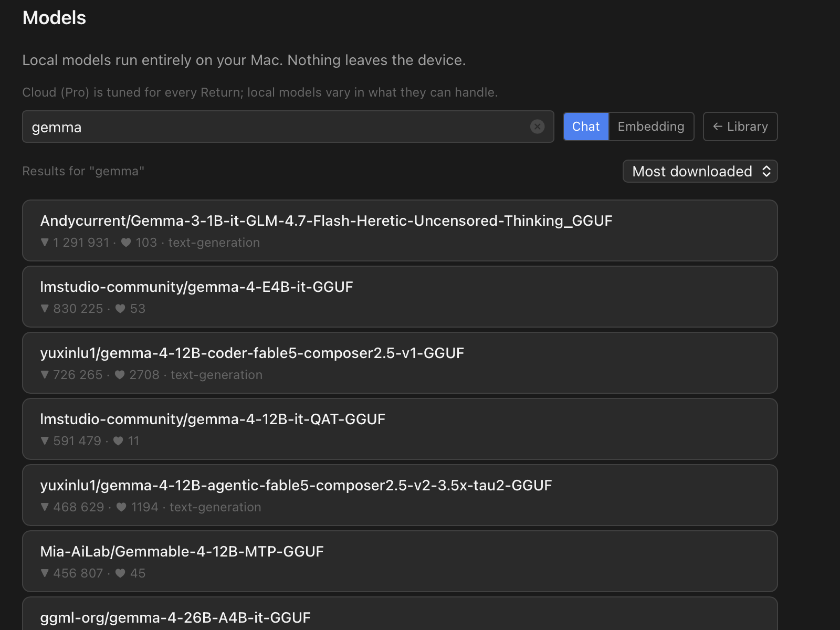Select lmstudio-community/gemma-4-12B-it-QAT-GGUF model
The width and height of the screenshot is (840, 630).
[400, 429]
